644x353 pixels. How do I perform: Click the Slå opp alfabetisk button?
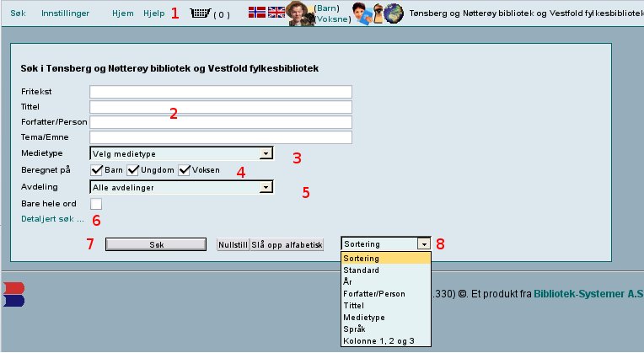point(287,245)
